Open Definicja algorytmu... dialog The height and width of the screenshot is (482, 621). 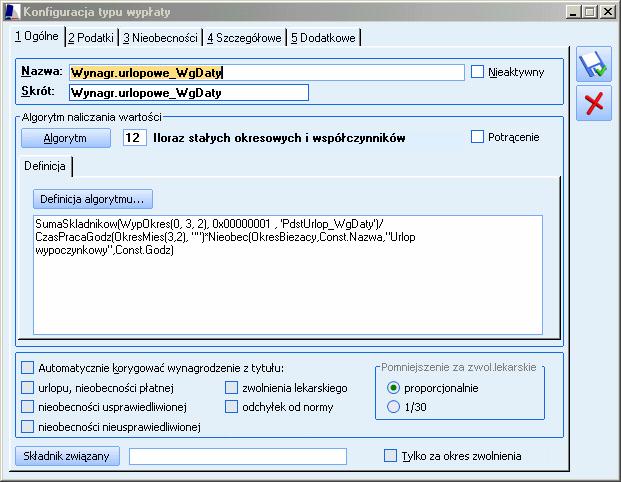click(93, 199)
